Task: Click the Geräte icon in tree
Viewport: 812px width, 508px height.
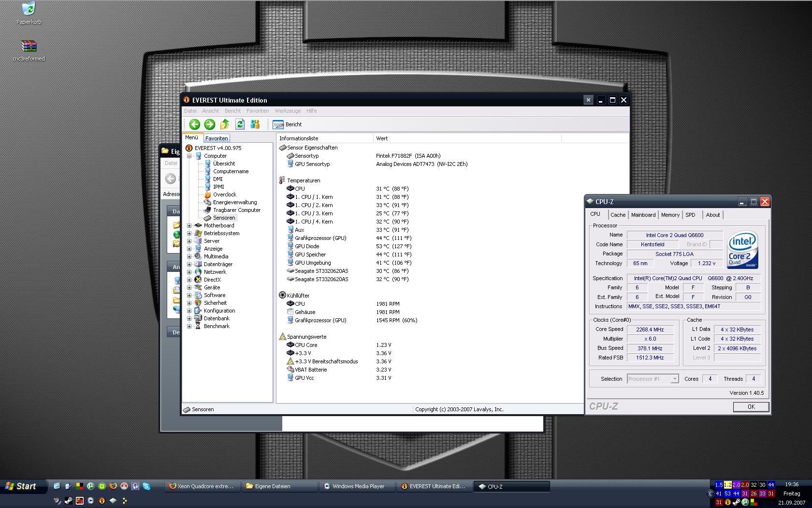Action: point(198,287)
